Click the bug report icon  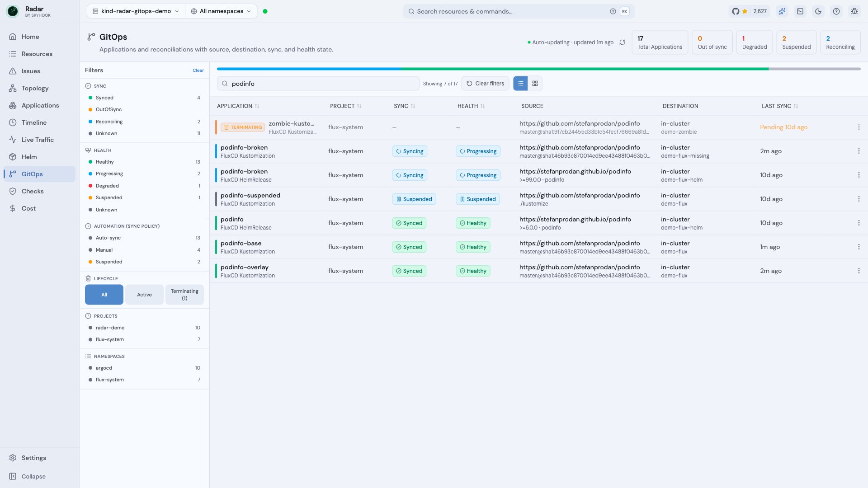pos(854,11)
